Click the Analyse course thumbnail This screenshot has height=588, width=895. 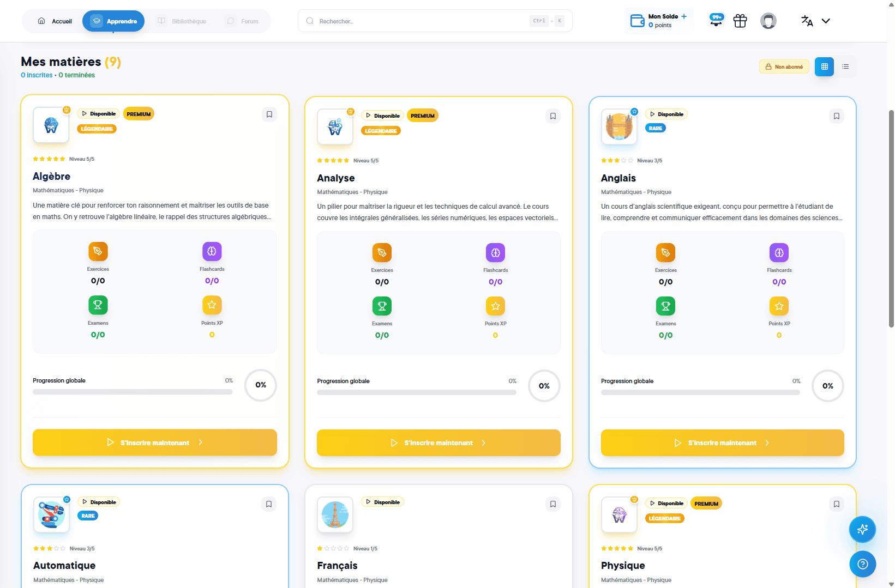335,127
